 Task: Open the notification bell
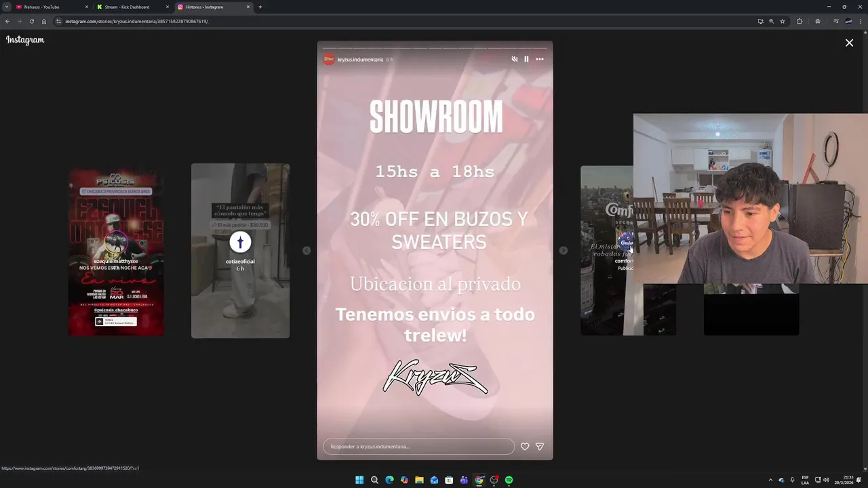[859, 480]
